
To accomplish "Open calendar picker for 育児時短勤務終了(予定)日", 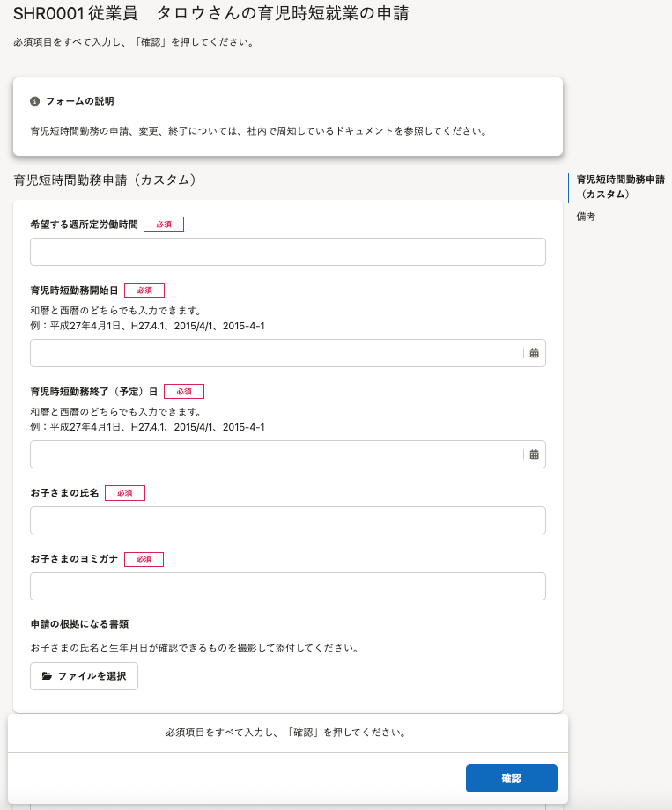I will (534, 454).
